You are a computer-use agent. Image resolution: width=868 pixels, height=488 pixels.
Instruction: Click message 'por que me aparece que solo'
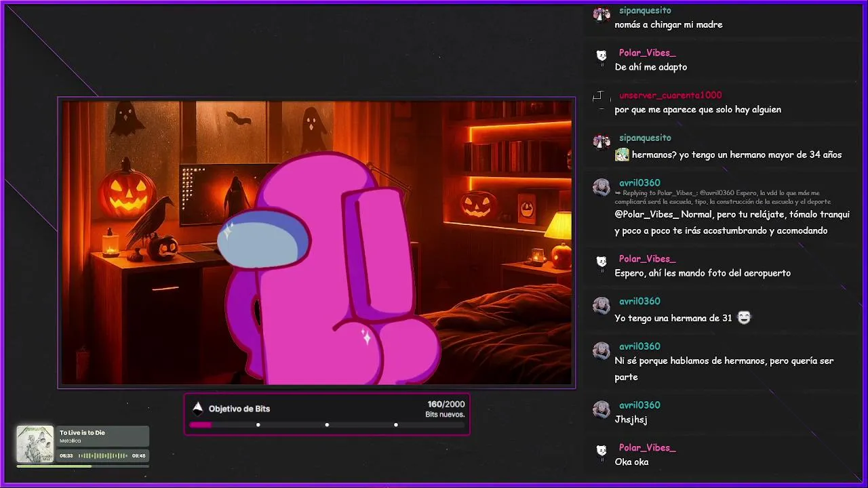click(x=698, y=109)
